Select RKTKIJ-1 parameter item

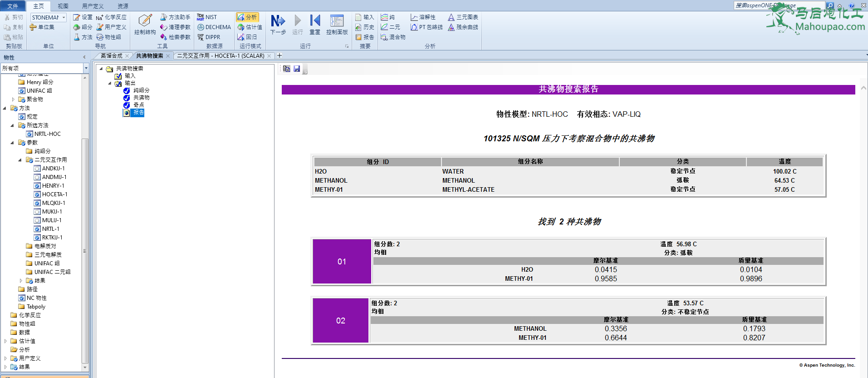52,238
